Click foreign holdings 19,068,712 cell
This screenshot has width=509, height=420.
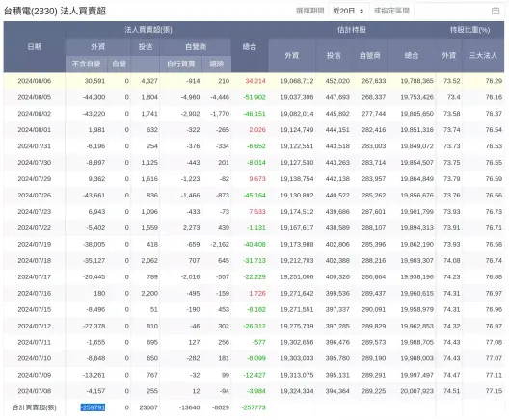pos(297,81)
